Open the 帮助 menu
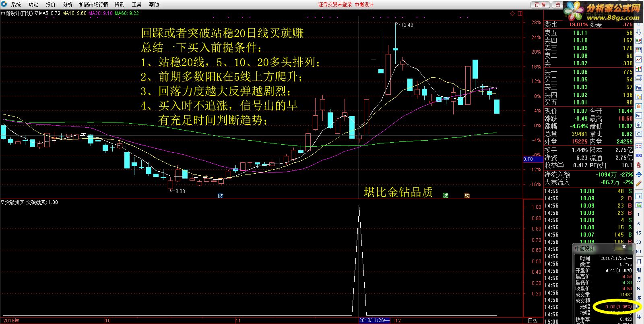This screenshot has width=644, height=324. pyautogui.click(x=154, y=4)
